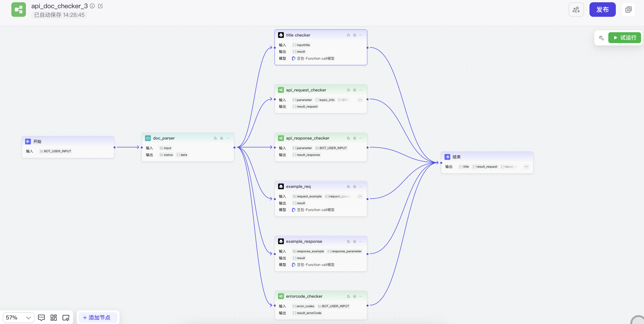Open the 57% zoom level dropdown
This screenshot has width=644, height=324.
[18, 317]
